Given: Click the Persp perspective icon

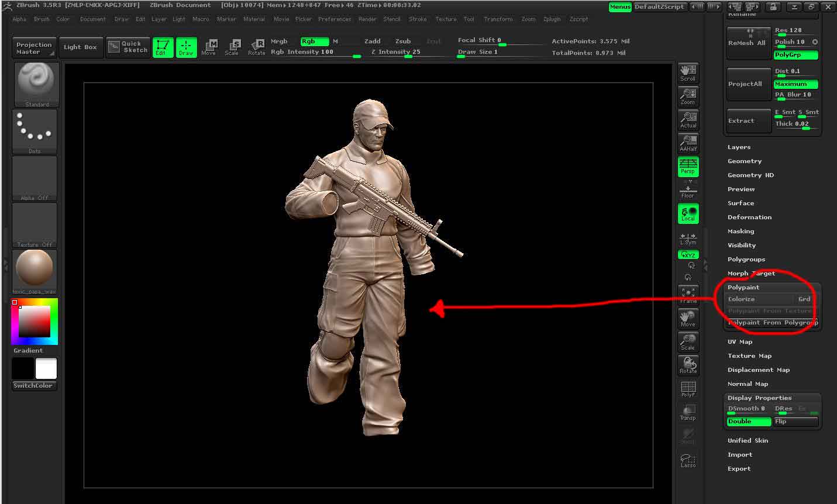Looking at the screenshot, I should click(x=688, y=166).
